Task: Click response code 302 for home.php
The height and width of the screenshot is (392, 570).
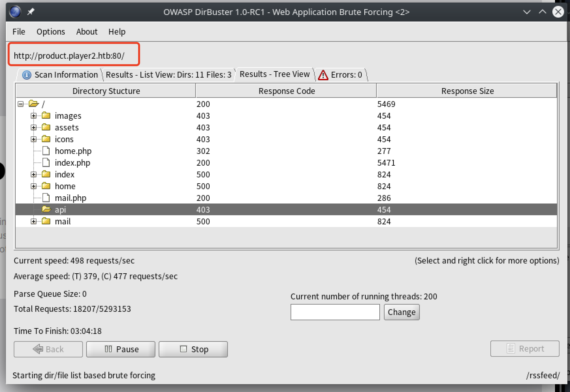Action: (203, 151)
